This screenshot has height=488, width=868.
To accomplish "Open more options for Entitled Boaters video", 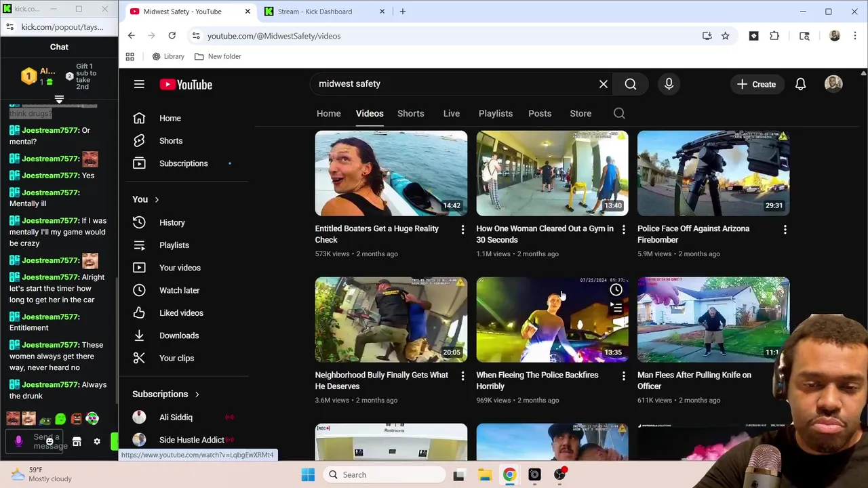I will coord(462,230).
